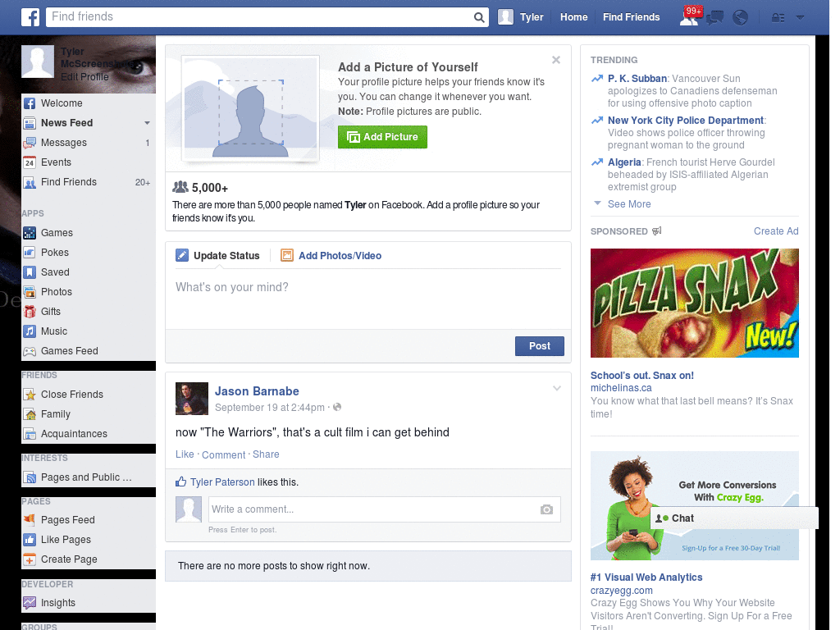Click the Like Pages thumbs-up icon

click(x=30, y=540)
